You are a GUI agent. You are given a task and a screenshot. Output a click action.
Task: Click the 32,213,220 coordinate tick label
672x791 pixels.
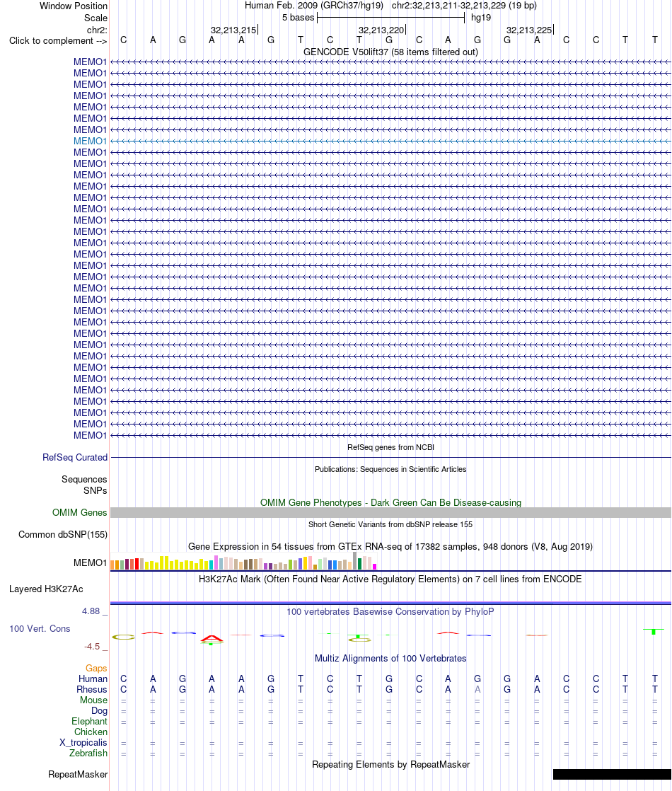[381, 30]
